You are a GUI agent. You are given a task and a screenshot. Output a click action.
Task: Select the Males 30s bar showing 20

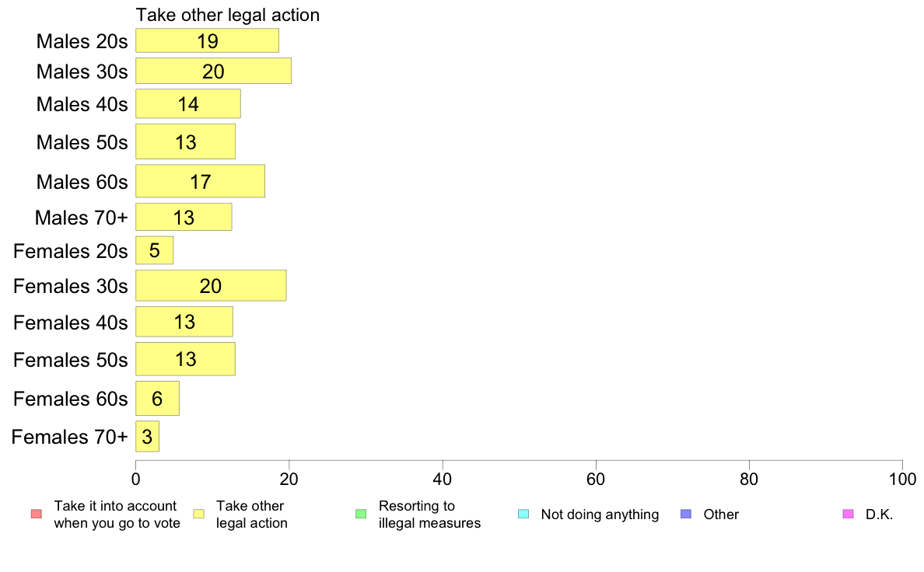(x=213, y=71)
